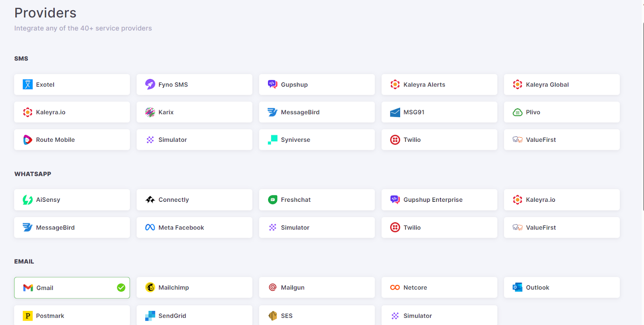The image size is (644, 325).
Task: Select the ValueFirst WhatsApp provider card
Action: click(x=562, y=228)
